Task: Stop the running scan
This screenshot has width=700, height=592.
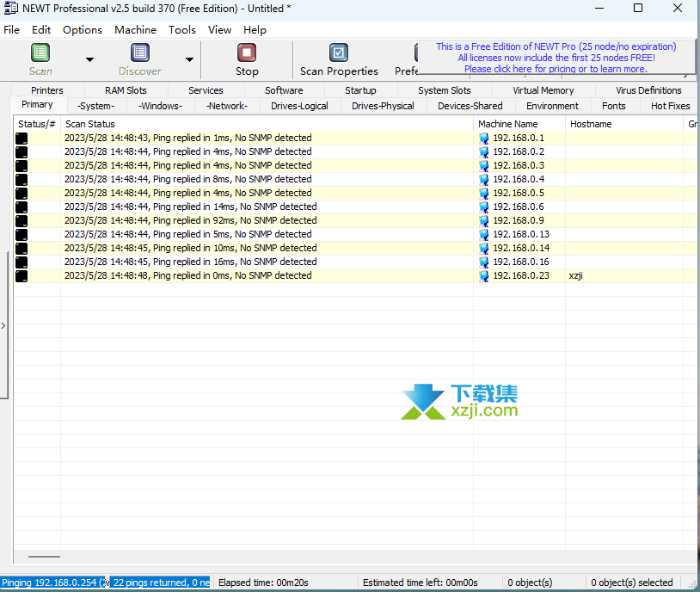Action: click(247, 60)
